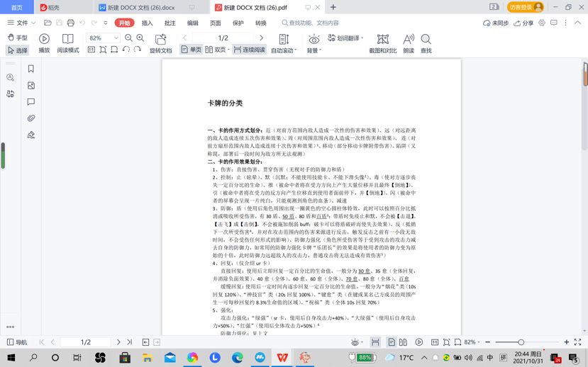Click the 分享 share button
This screenshot has height=367, width=588.
[523, 23]
